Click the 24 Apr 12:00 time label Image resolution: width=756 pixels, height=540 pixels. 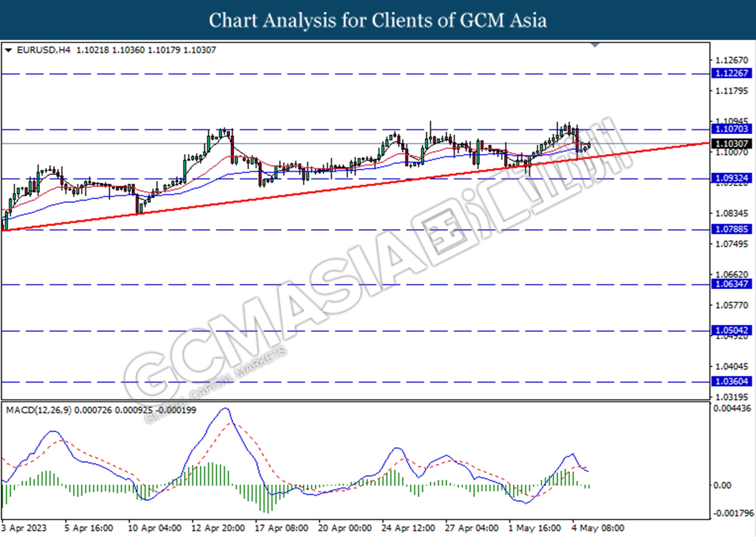(408, 528)
